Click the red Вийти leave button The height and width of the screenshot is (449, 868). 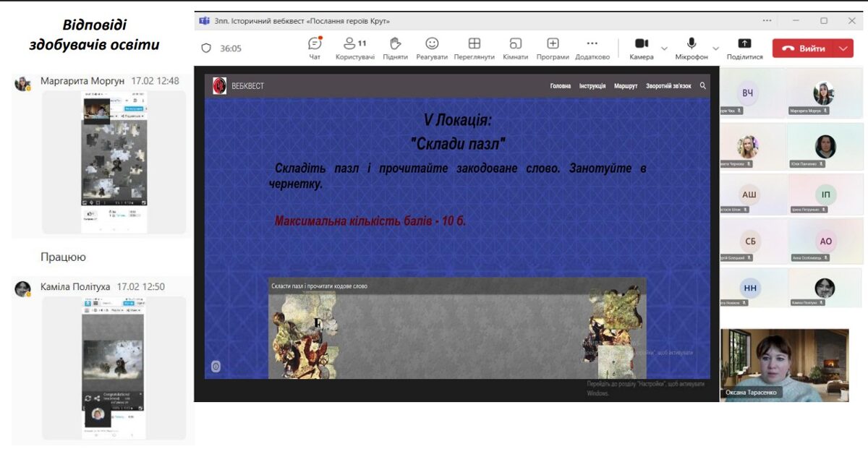(x=804, y=48)
